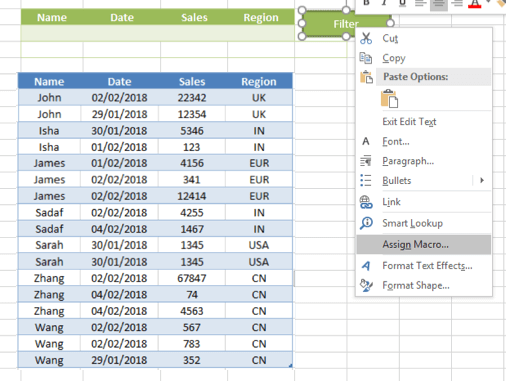Toggle Bold in the mini toolbar
The image size is (506, 381).
click(x=366, y=3)
